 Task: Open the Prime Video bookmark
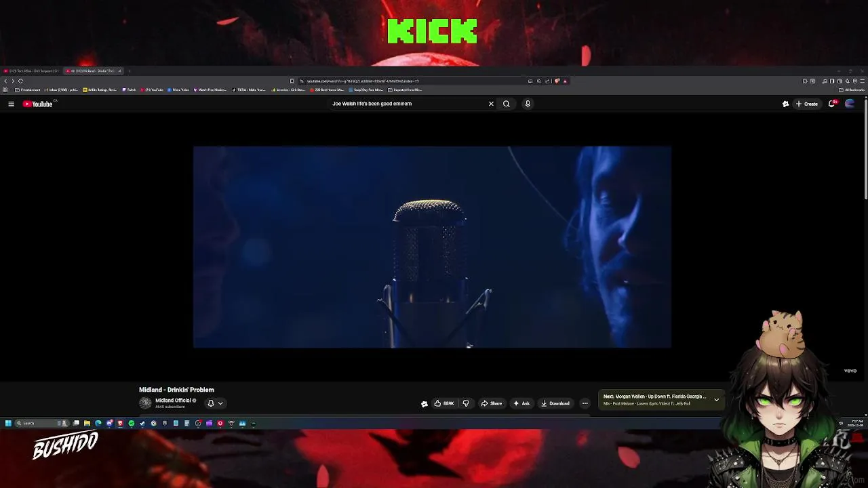pyautogui.click(x=178, y=89)
